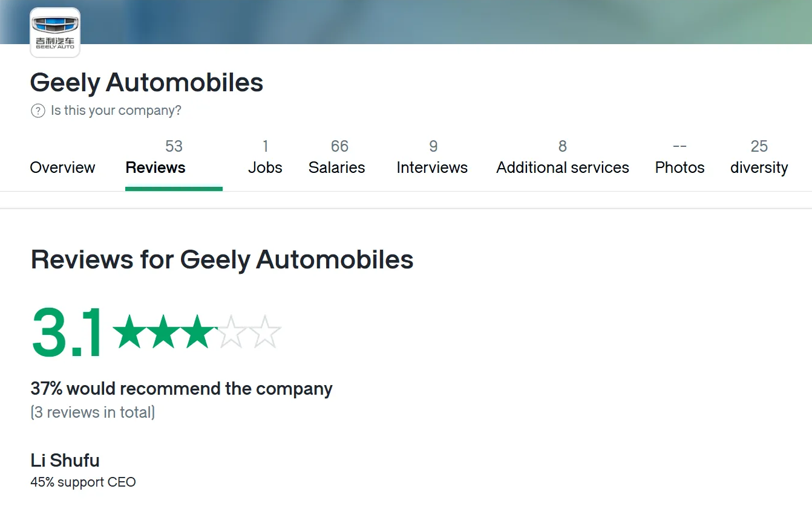Click the Geely Auto company logo
The width and height of the screenshot is (812, 509).
(x=55, y=32)
